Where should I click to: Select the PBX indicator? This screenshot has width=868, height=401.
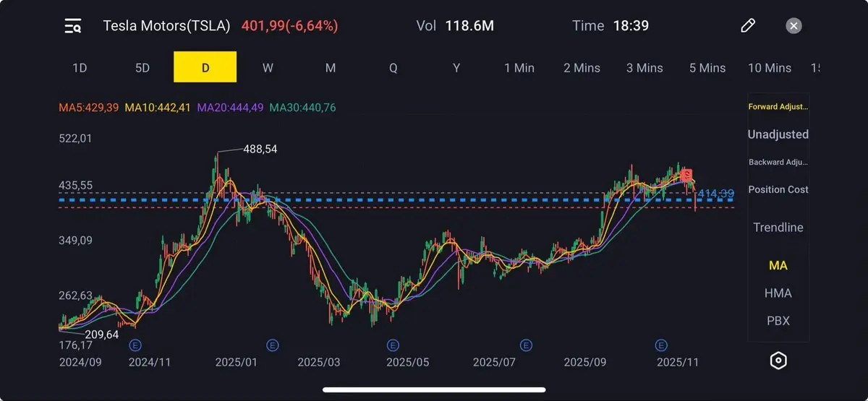[x=778, y=321]
